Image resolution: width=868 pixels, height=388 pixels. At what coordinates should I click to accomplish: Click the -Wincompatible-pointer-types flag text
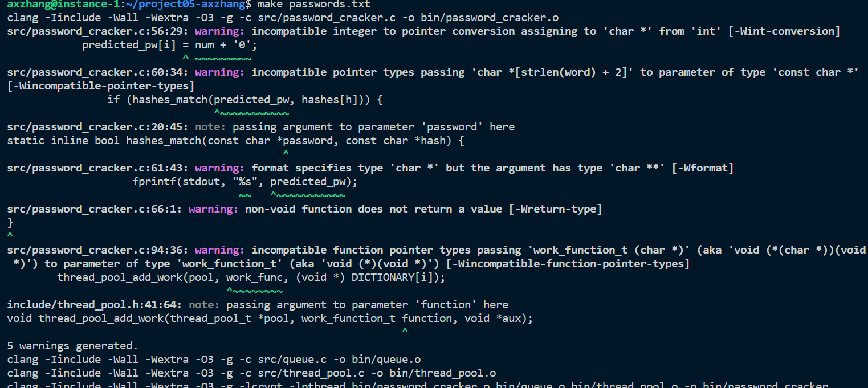(x=101, y=86)
